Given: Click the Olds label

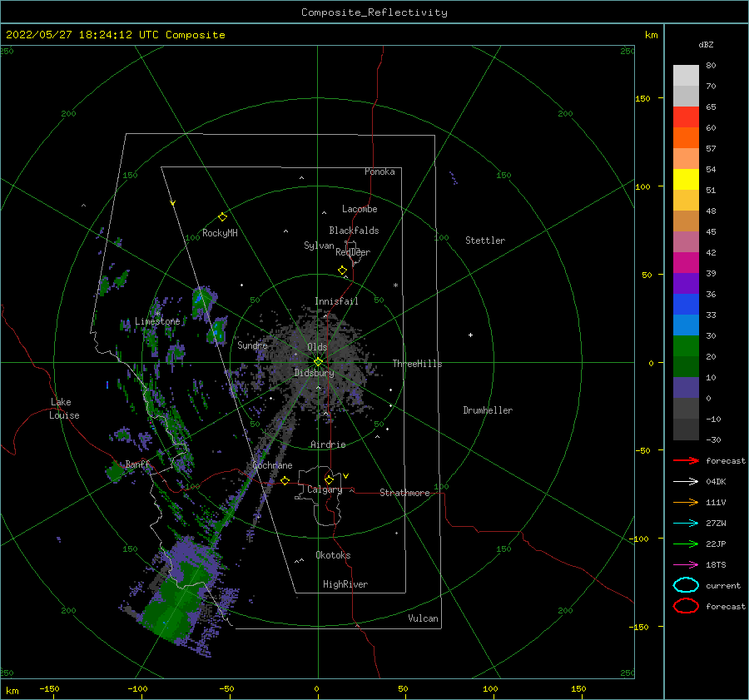Looking at the screenshot, I should coord(317,347).
